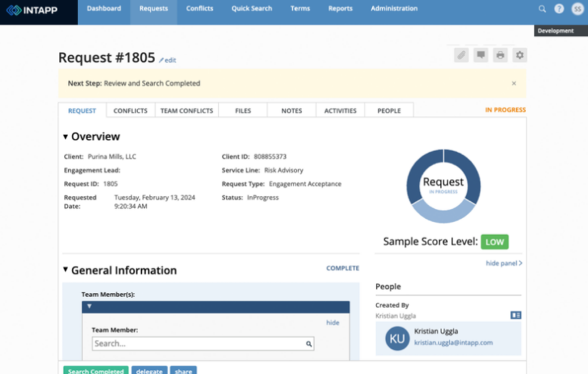Switch to the ACTIVITIES tab
The height and width of the screenshot is (374, 588).
(x=340, y=111)
